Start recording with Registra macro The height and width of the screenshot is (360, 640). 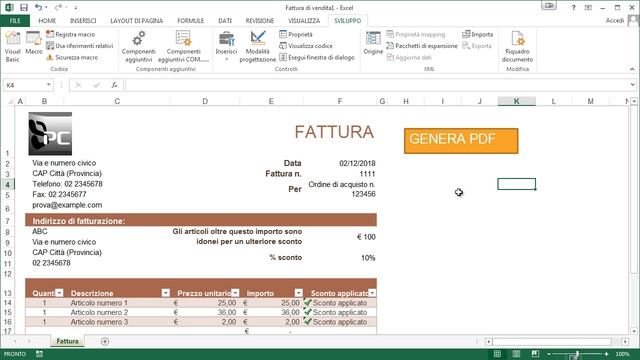click(x=71, y=34)
